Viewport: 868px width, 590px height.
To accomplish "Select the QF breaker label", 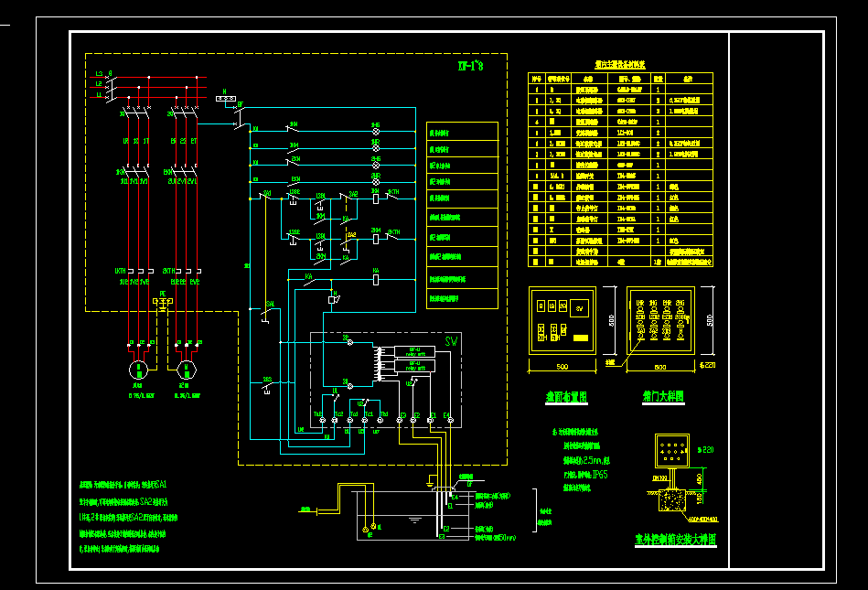I will (240, 104).
